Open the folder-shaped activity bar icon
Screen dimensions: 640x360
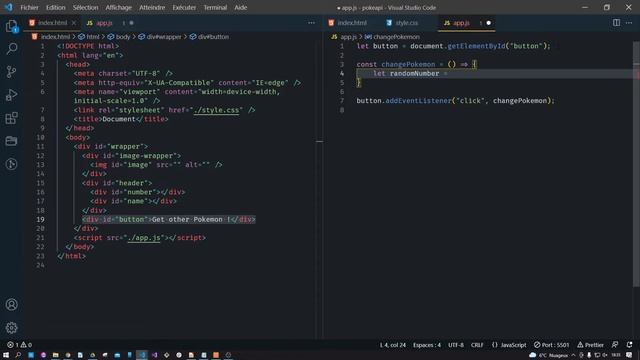(11, 141)
